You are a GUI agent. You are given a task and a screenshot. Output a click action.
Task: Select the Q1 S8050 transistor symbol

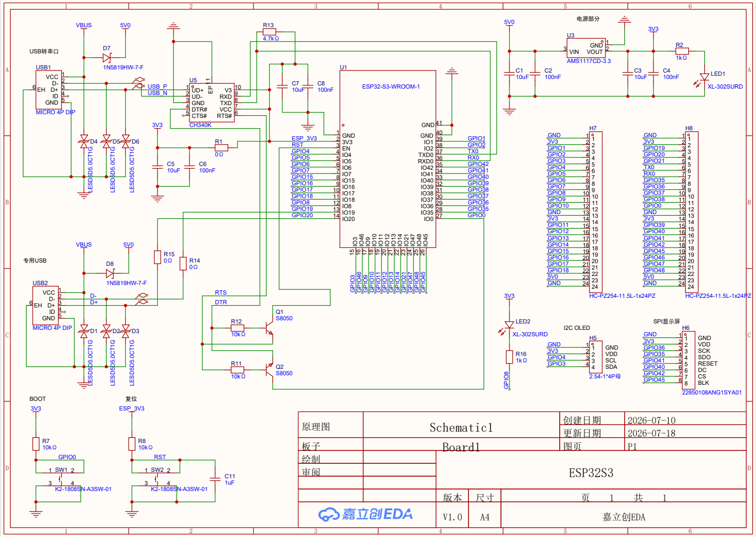tap(269, 329)
